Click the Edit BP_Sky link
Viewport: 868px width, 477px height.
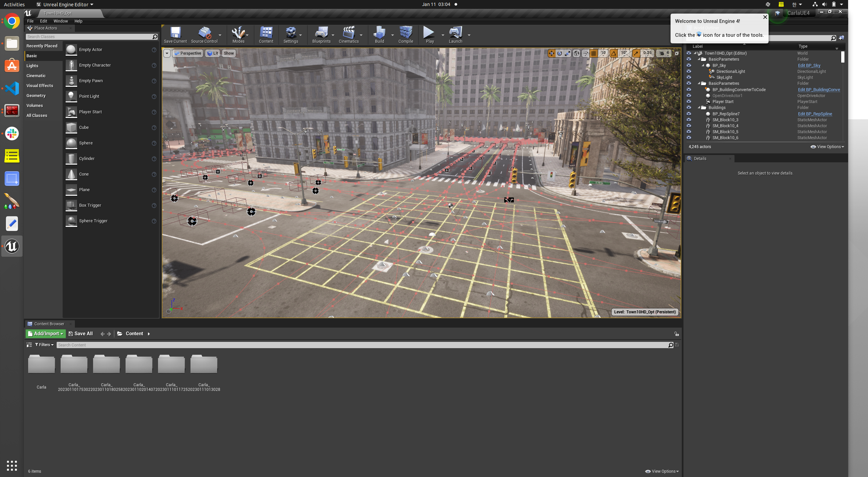coord(809,65)
